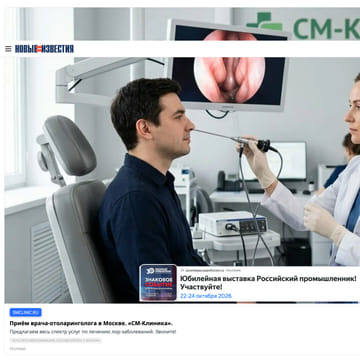The height and width of the screenshot is (360, 360).
Task: Select the date text 22-24 октября 2026
Action: point(206,296)
